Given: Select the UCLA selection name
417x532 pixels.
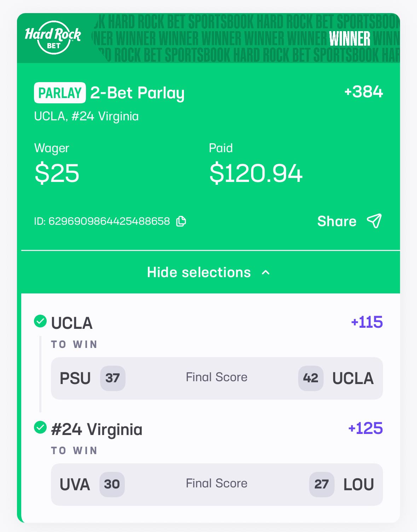Looking at the screenshot, I should [72, 323].
